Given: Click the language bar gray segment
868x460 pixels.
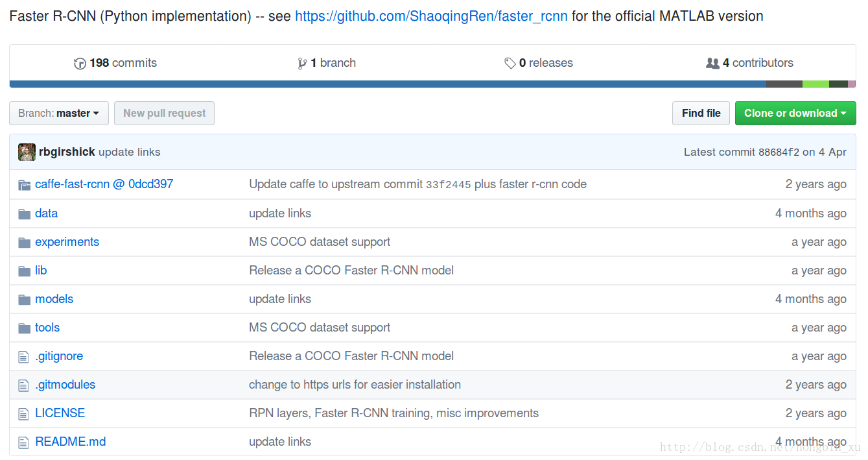Looking at the screenshot, I should (784, 84).
